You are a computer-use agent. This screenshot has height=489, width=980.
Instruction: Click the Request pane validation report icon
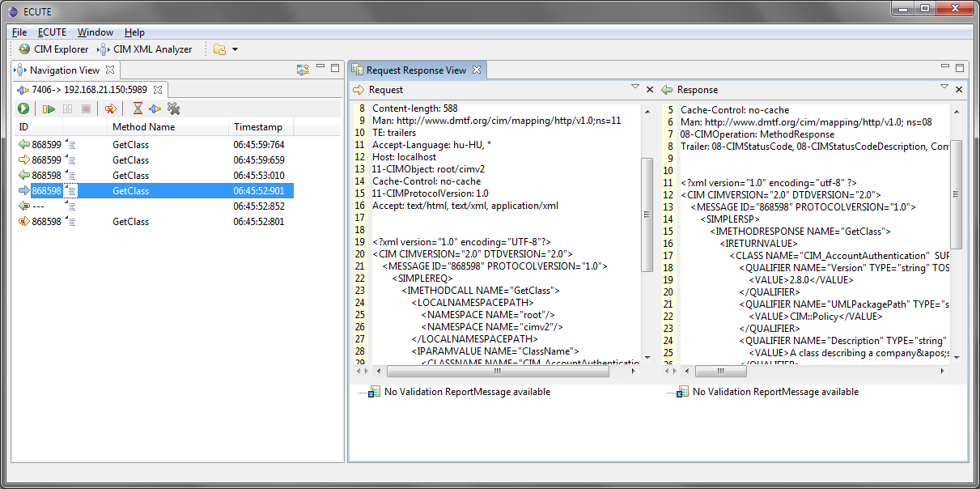coord(374,392)
